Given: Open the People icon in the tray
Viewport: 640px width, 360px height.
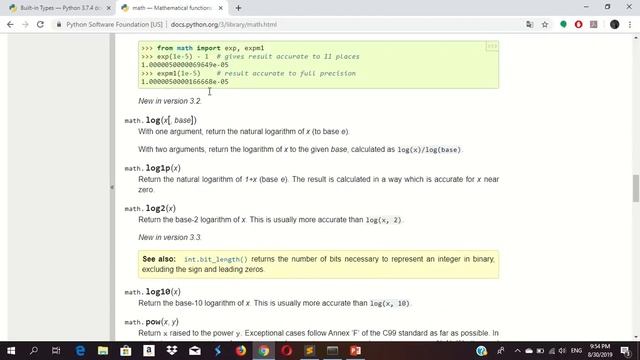Looking at the screenshot, I should (x=500, y=351).
